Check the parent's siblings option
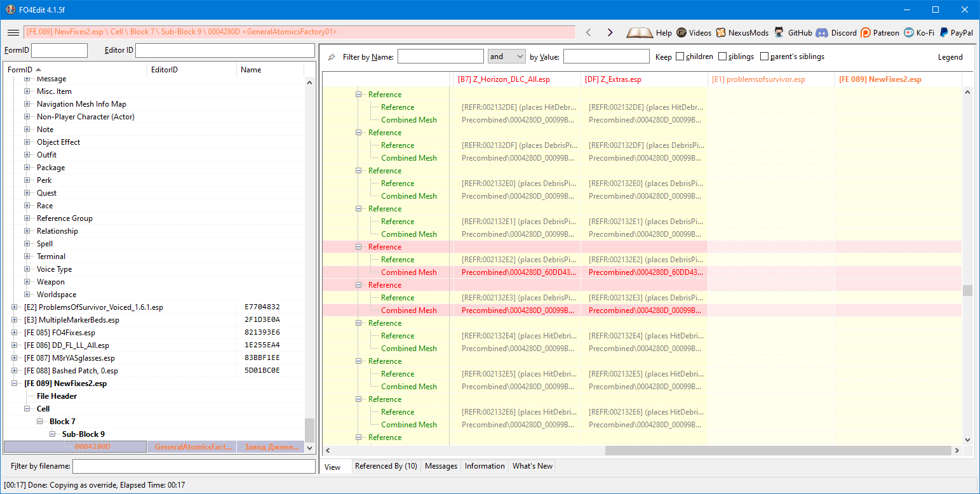The image size is (980, 494). pyautogui.click(x=764, y=57)
